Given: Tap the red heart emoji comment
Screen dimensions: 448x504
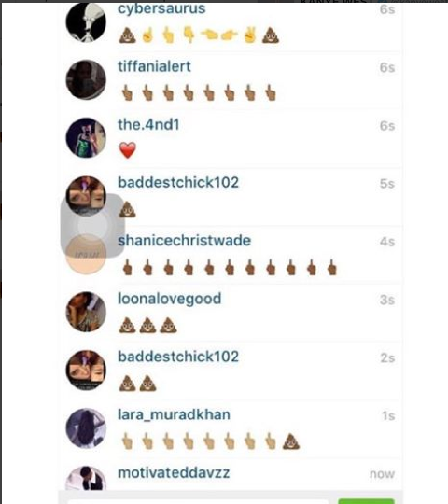Looking at the screenshot, I should coord(128,150).
